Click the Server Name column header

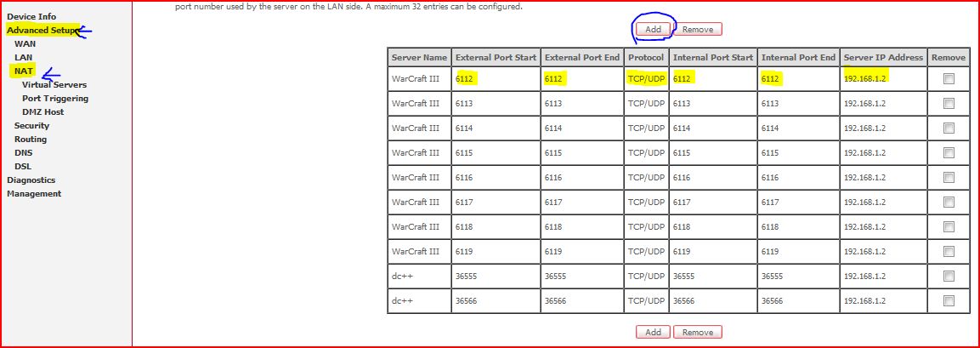coord(419,58)
